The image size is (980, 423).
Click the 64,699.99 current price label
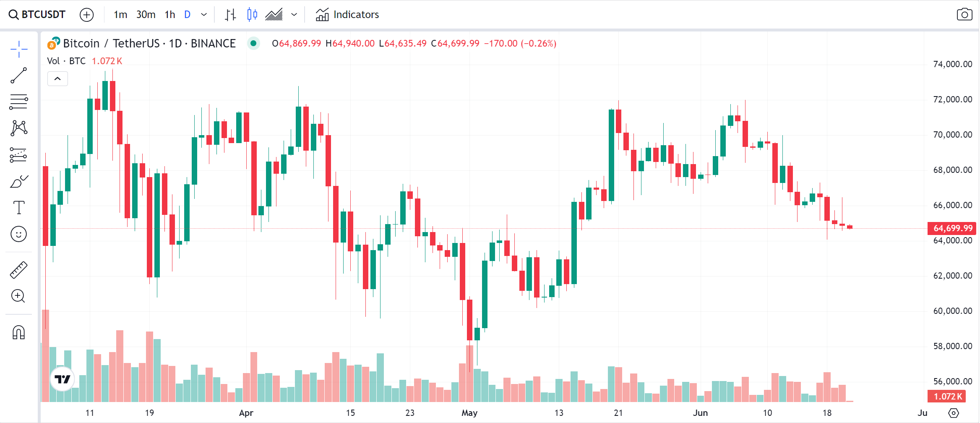coord(952,228)
